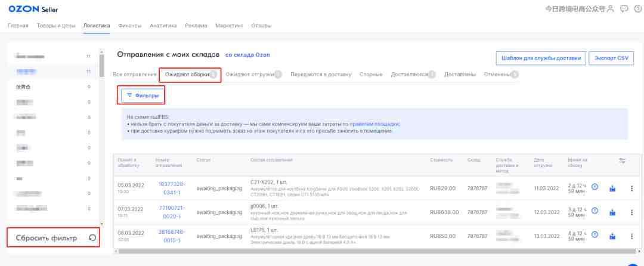Click price cell RUB29.00
Image resolution: width=644 pixels, height=266 pixels.
(x=442, y=188)
